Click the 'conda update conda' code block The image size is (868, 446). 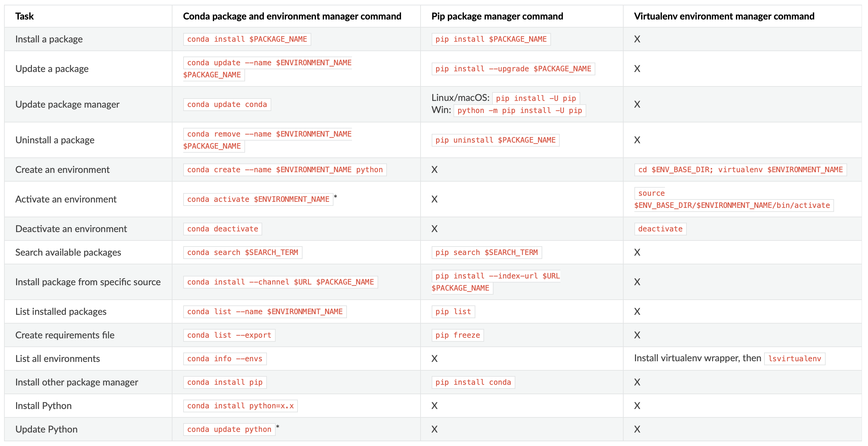[x=227, y=105]
